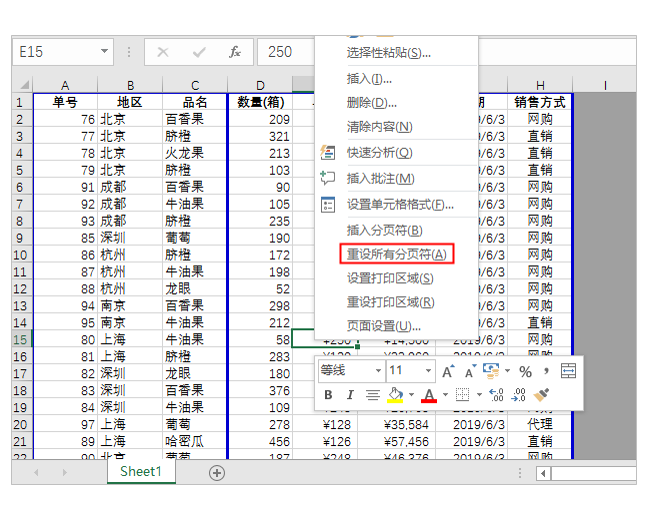Click horizontal scrollbar left arrow
The height and width of the screenshot is (515, 652).
coord(543,473)
